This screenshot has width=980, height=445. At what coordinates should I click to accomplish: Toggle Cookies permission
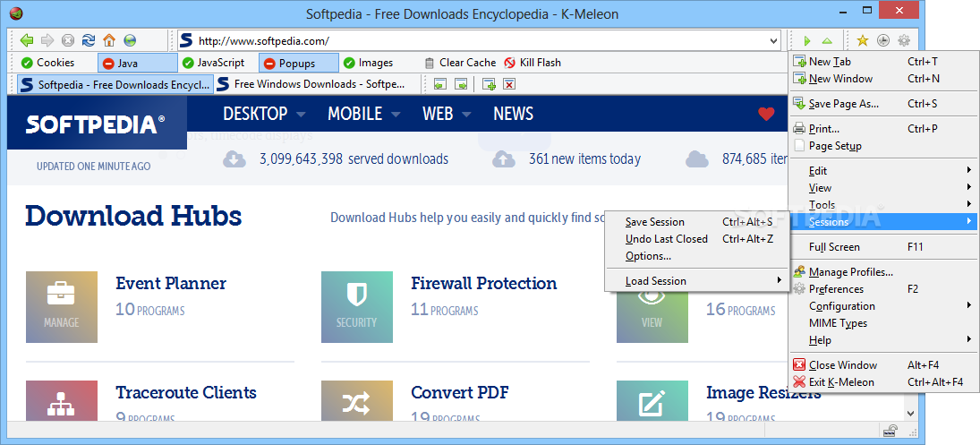coord(48,63)
